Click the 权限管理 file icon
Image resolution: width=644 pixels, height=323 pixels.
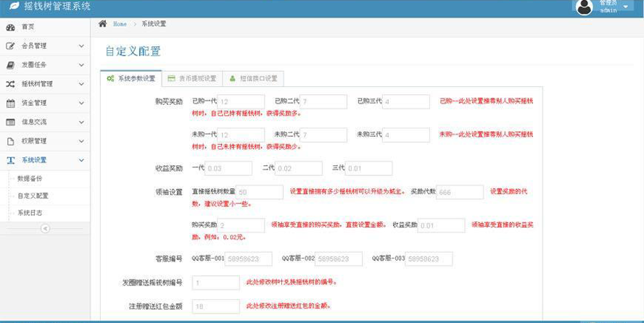coord(11,141)
